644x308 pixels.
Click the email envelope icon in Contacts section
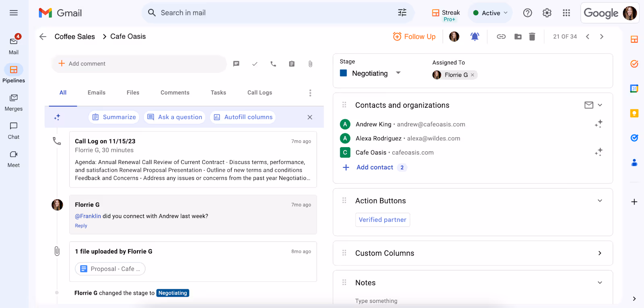pos(589,105)
